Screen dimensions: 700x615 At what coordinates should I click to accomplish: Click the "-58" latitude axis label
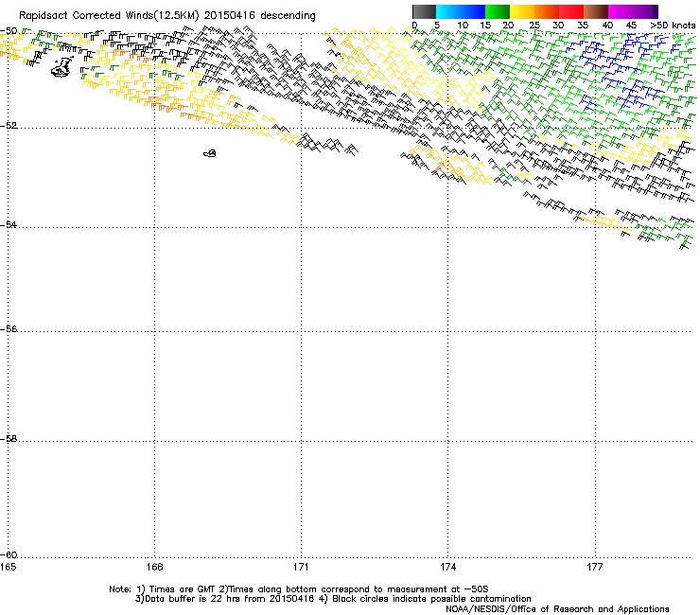[9, 439]
